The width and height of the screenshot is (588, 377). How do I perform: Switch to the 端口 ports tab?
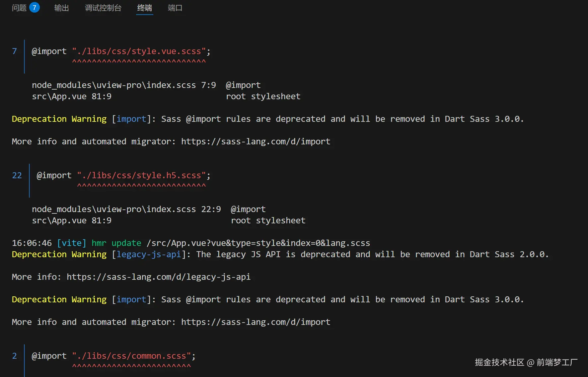(x=175, y=8)
